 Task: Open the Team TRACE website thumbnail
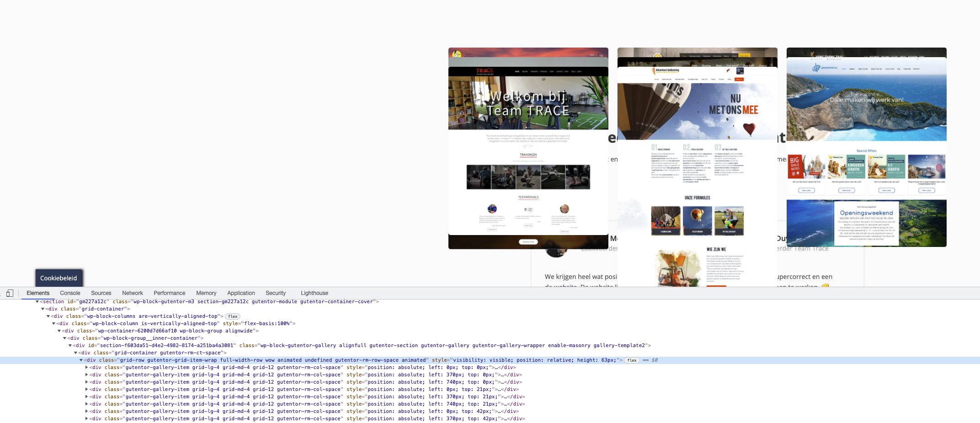coord(528,148)
